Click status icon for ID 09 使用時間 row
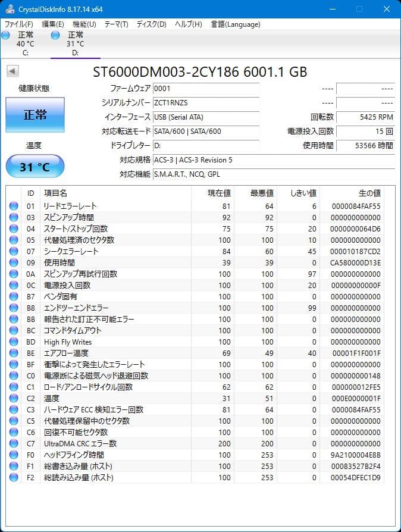The width and height of the screenshot is (401, 532). (14, 262)
